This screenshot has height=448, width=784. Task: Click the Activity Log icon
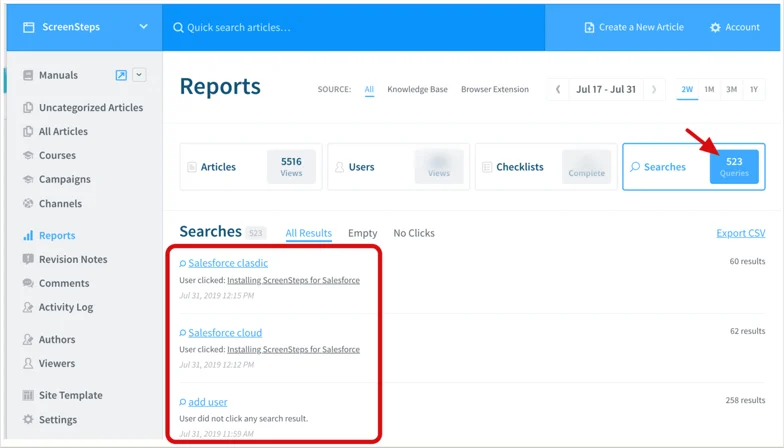28,308
